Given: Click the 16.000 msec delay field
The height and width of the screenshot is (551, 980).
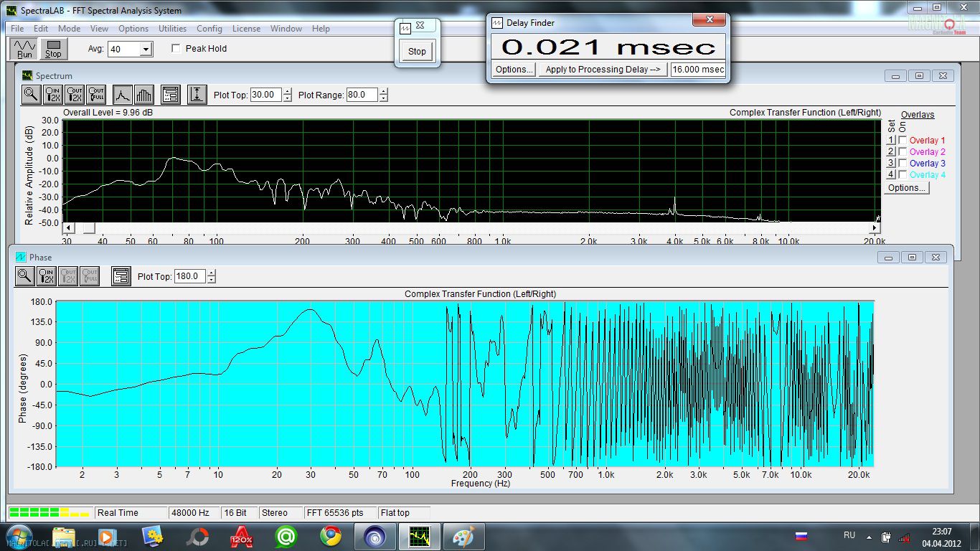Looking at the screenshot, I should coord(698,70).
